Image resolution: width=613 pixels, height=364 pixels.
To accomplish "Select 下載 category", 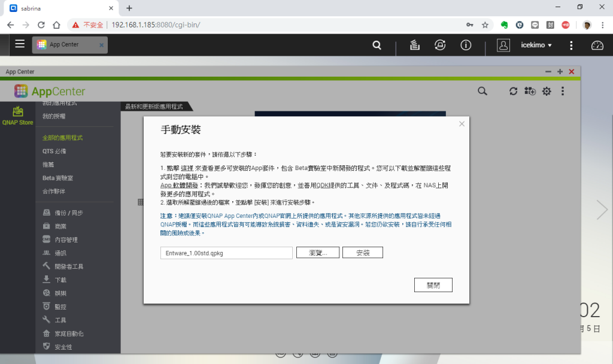I will 54,280.
